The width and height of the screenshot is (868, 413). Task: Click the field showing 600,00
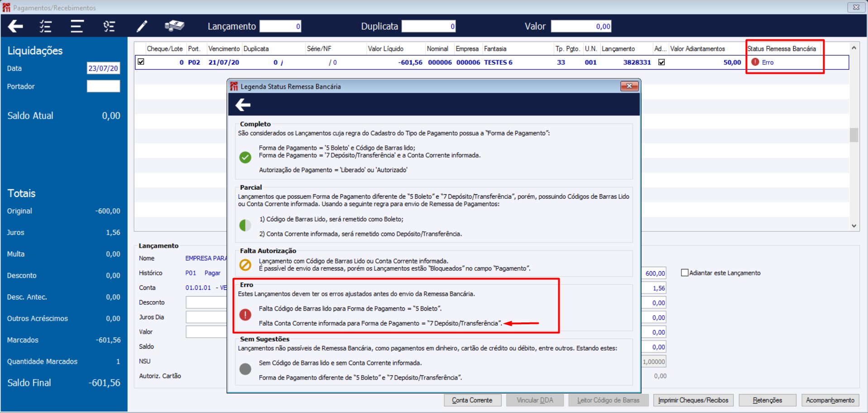point(653,273)
